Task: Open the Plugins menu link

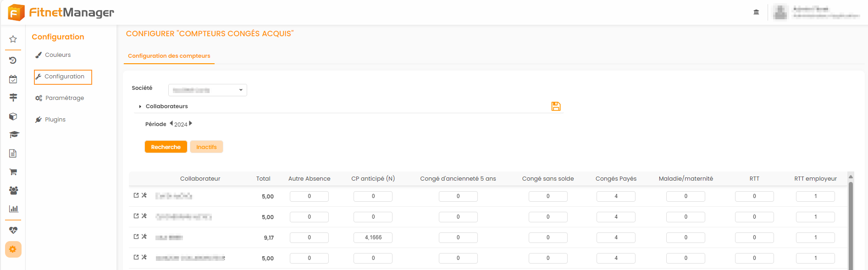Action: 55,120
